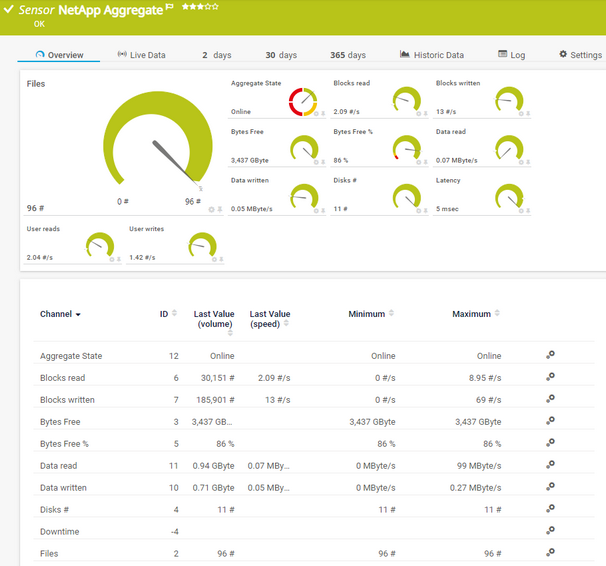The height and width of the screenshot is (566, 606).
Task: Click the flag icon next to NetApp Aggregate
Action: [x=169, y=7]
